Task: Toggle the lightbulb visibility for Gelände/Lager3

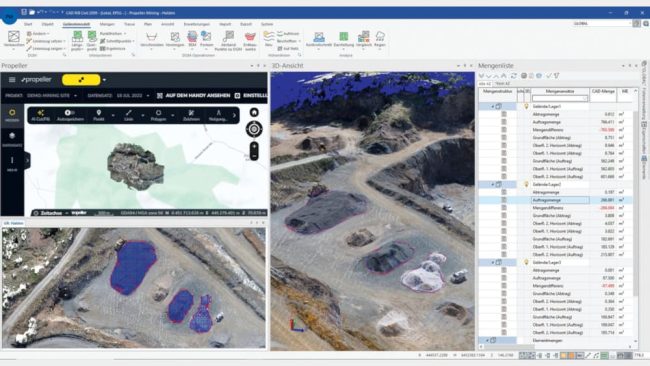Action: tap(526, 262)
